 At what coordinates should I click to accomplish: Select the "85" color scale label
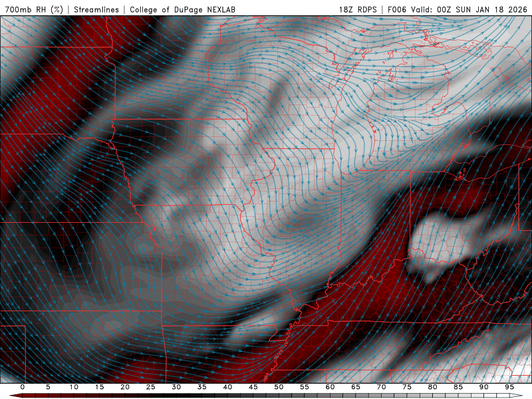pyautogui.click(x=458, y=387)
